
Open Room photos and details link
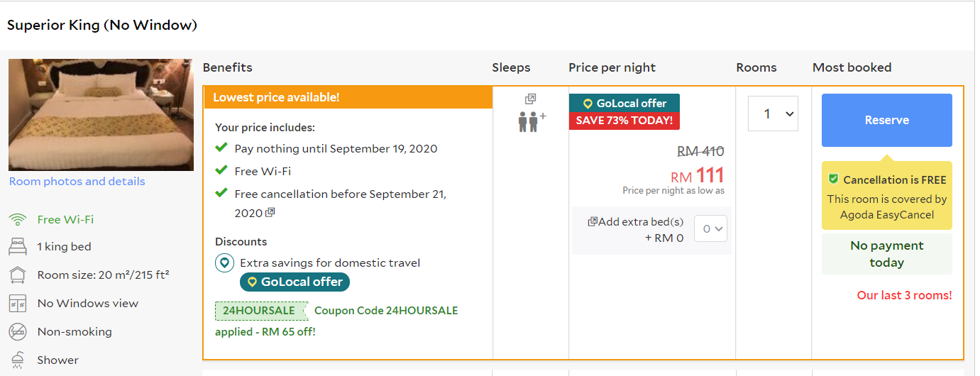77,182
